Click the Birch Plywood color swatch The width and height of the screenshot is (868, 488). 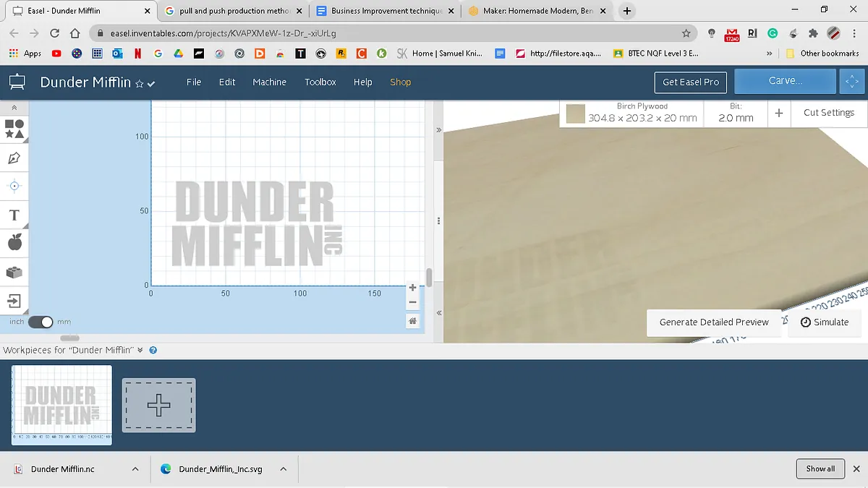[575, 114]
